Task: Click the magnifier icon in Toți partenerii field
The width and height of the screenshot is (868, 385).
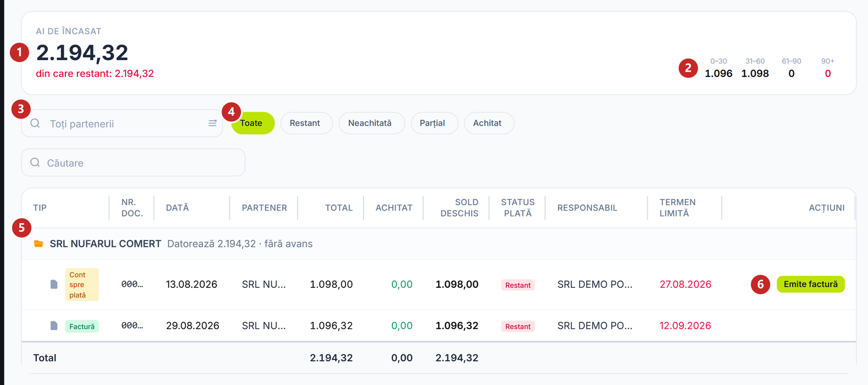Action: 35,123
